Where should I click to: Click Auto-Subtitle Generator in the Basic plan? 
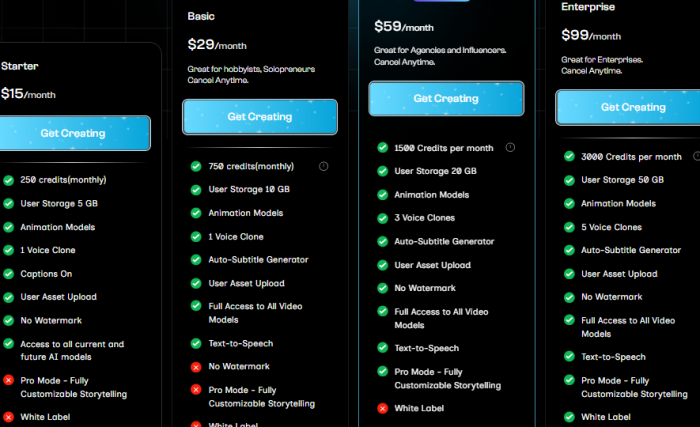pos(258,260)
